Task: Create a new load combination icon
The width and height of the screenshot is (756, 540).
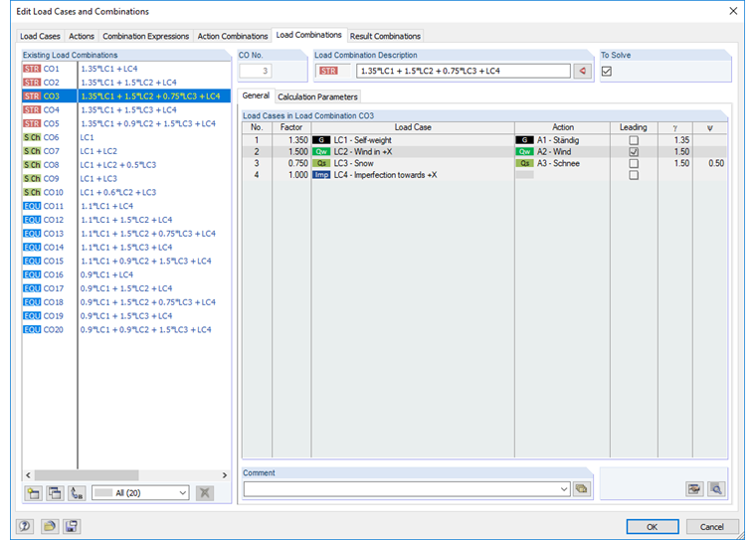Action: point(33,492)
